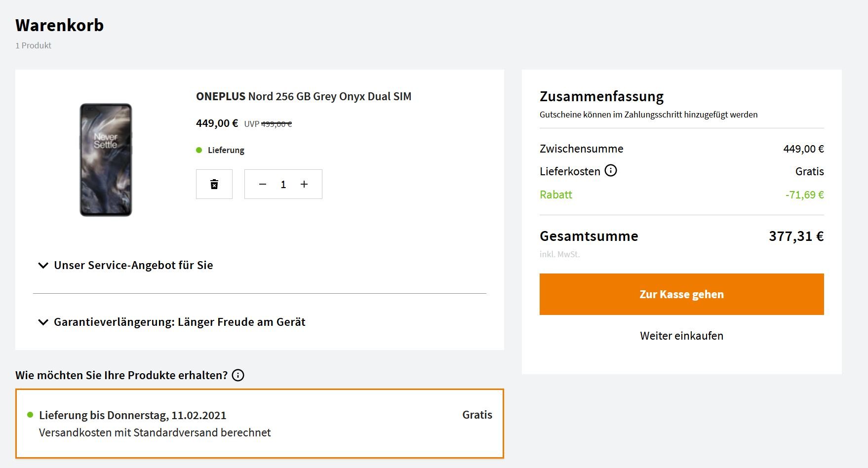Open ONEPLUS Nord 256 GB product title
The image size is (868, 468).
click(x=304, y=96)
